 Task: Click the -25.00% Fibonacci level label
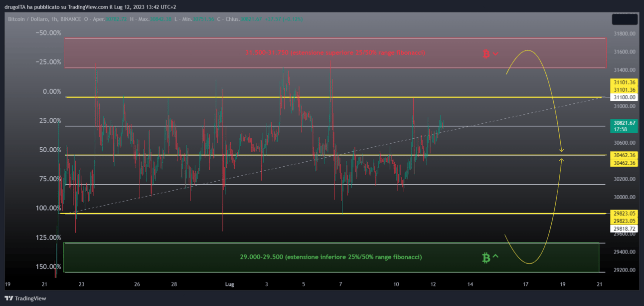coord(48,62)
